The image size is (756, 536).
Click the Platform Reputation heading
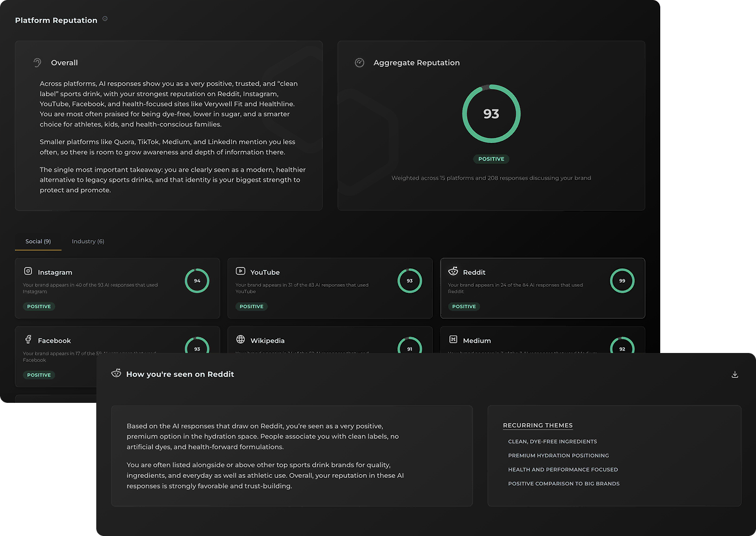coord(56,20)
